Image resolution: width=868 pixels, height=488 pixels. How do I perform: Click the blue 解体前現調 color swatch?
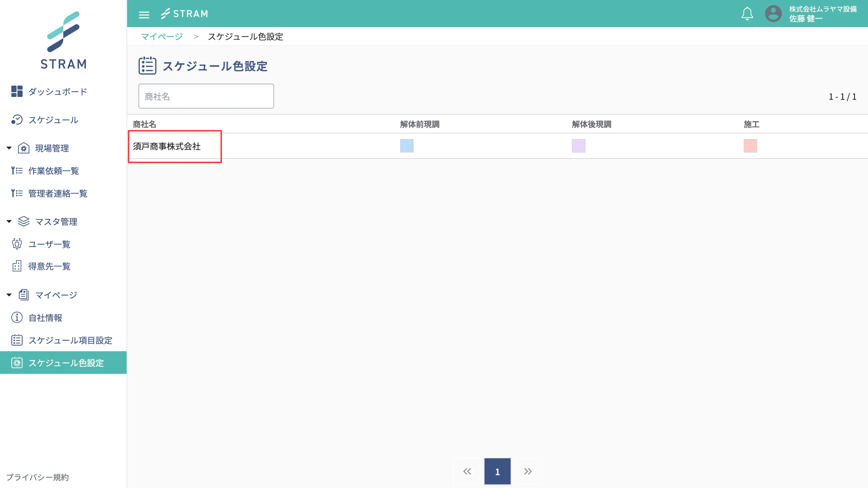[x=406, y=146]
